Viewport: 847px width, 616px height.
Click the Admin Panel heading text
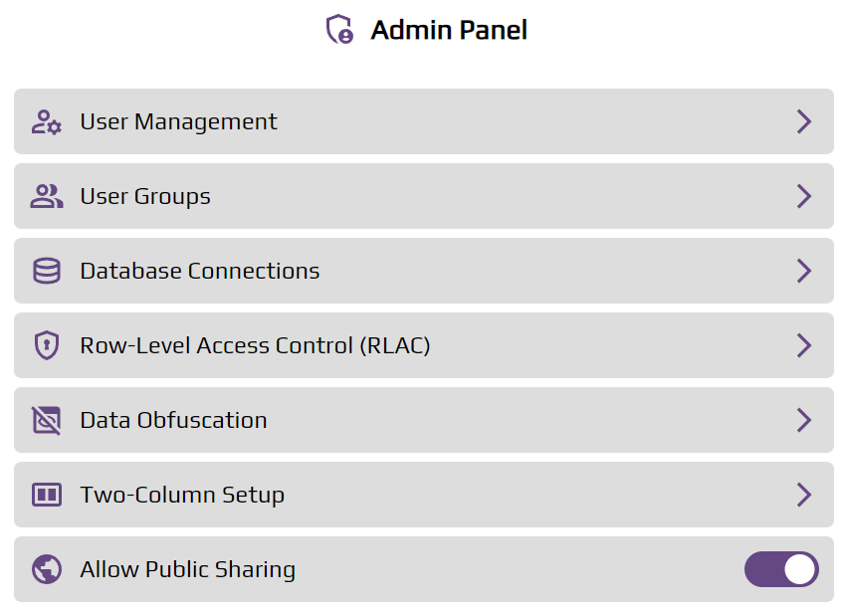coord(449,30)
